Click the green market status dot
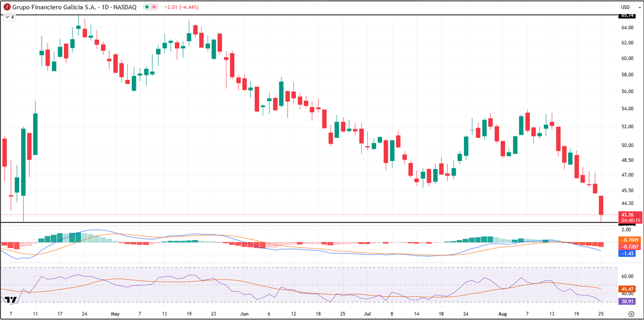This screenshot has height=320, width=644. tap(146, 7)
